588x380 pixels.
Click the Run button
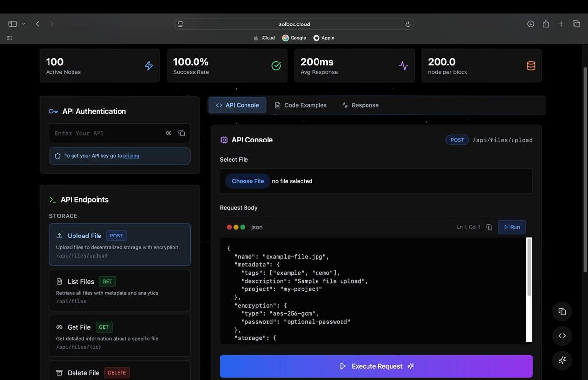click(512, 227)
